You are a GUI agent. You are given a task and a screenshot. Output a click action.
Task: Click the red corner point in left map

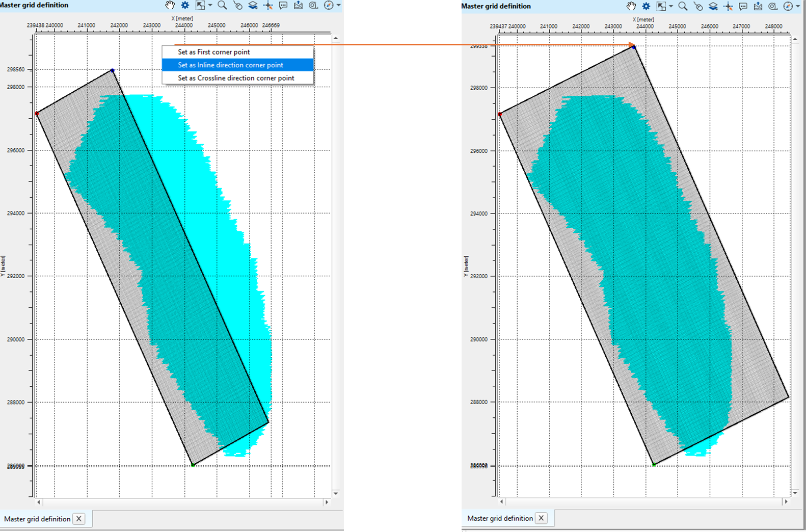click(37, 114)
